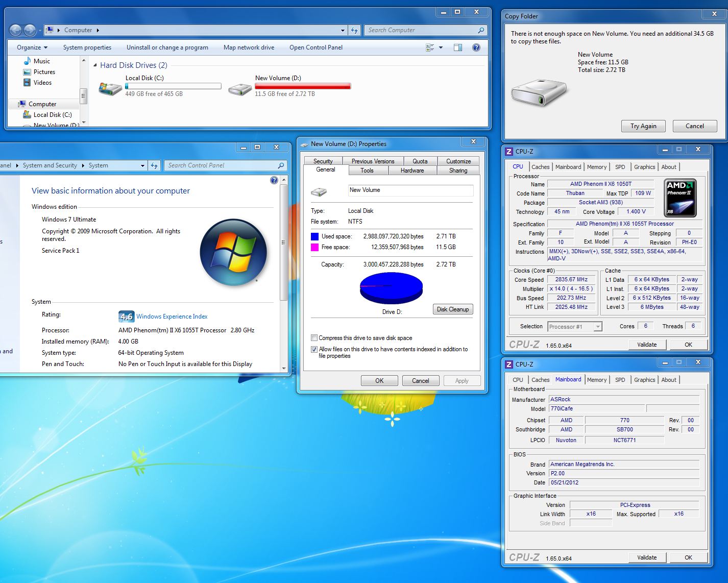
Task: Click System properties in Explorer toolbar
Action: [x=87, y=47]
